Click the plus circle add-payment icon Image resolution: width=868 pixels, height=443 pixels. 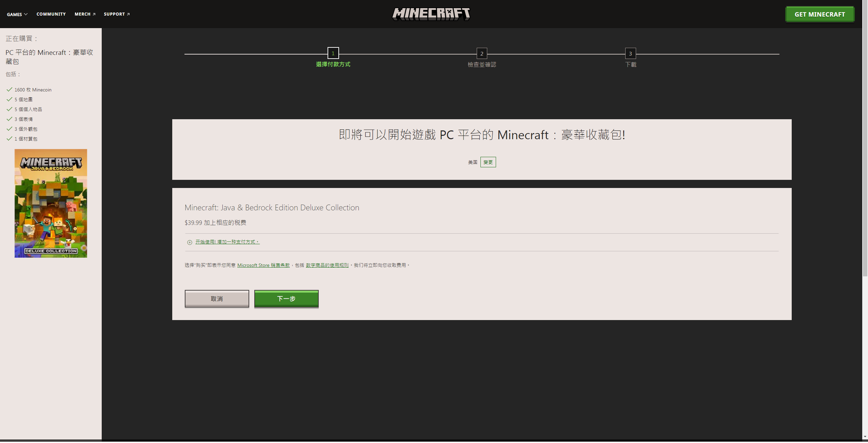190,242
